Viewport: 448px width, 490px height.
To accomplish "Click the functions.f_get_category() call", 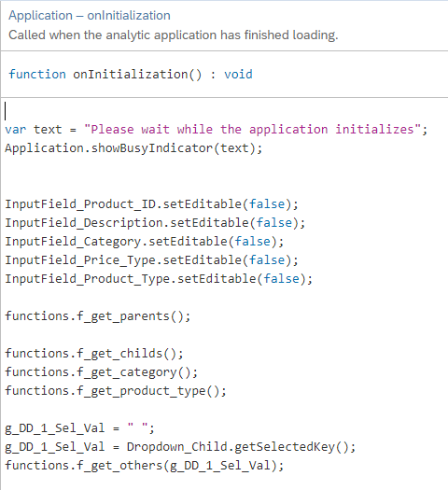I will [x=101, y=372].
